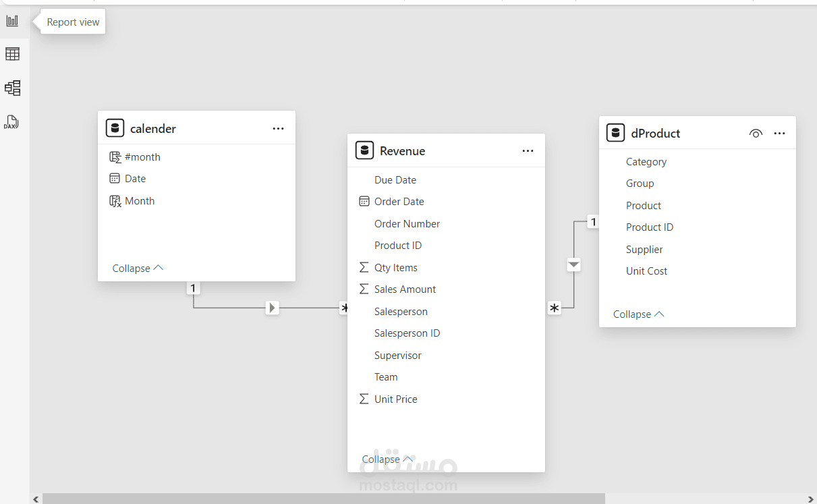Image resolution: width=817 pixels, height=504 pixels.
Task: Open more options for calender table
Action: click(x=278, y=128)
